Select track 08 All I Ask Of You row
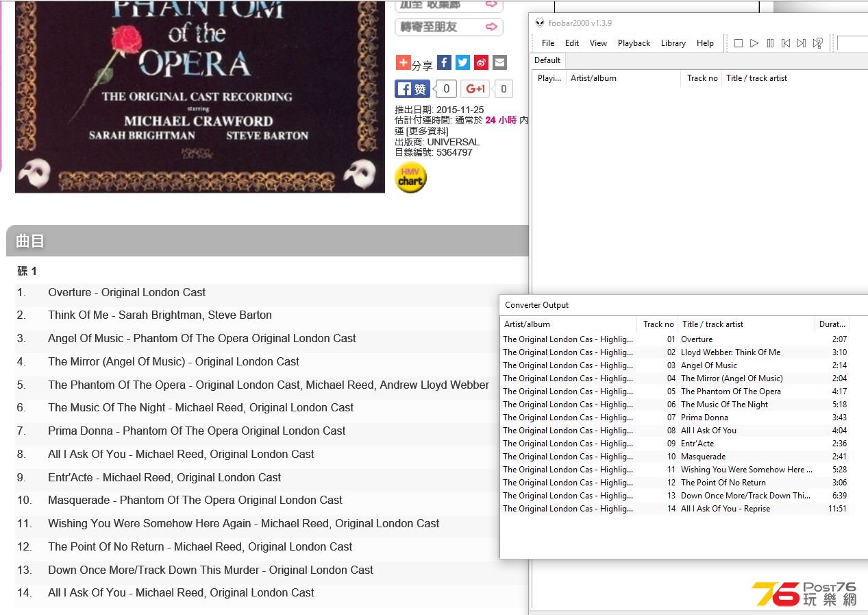This screenshot has width=868, height=615. point(675,431)
